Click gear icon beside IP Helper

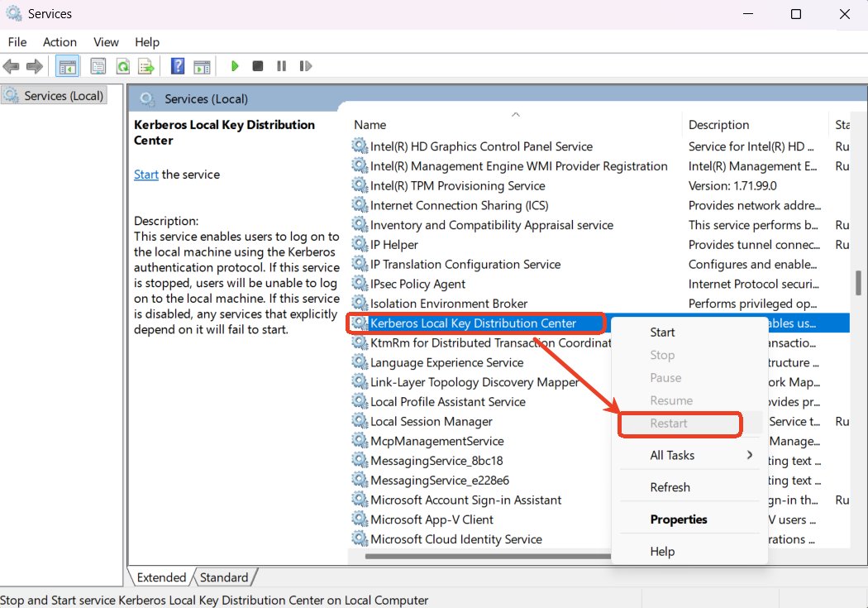360,244
